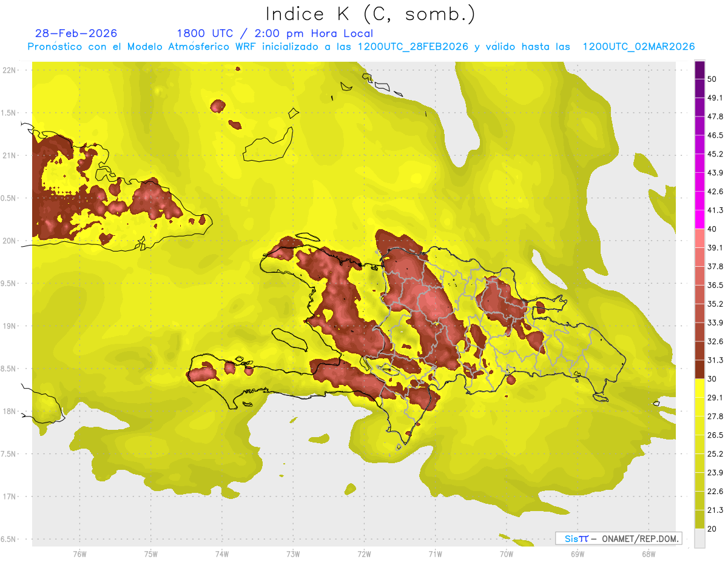
Task: Click the color bar label '22.6'
Action: (715, 491)
